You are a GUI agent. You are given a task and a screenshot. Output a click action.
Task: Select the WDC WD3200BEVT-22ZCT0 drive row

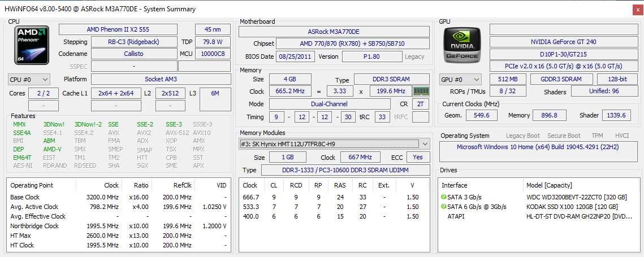[539, 197]
